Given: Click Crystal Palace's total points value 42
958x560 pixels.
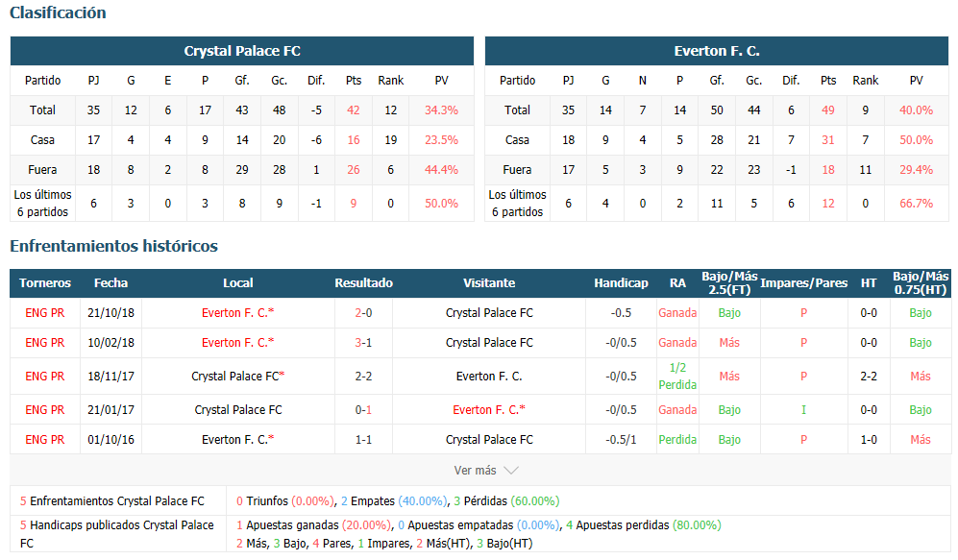Looking at the screenshot, I should pos(354,110).
